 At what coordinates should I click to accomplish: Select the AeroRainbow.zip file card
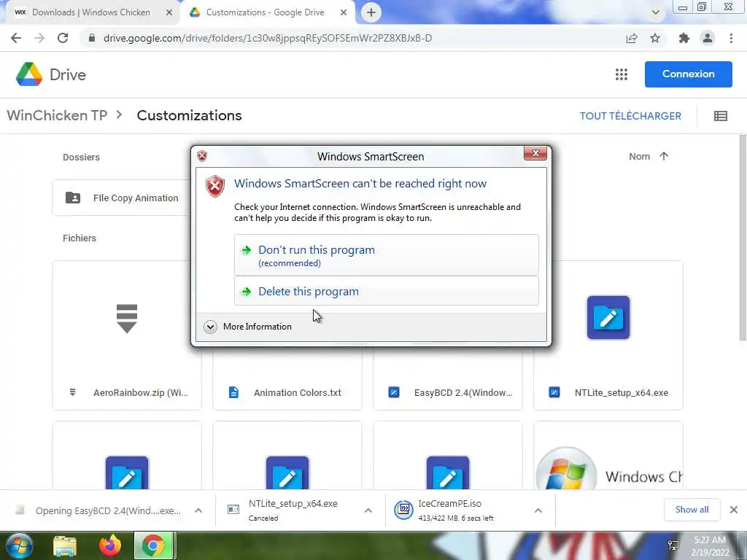127,335
